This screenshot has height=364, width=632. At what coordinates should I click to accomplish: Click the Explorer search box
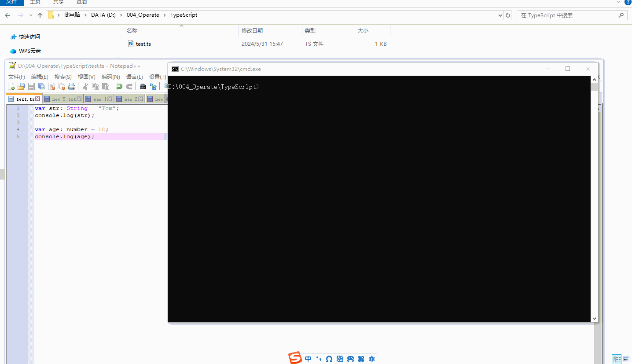tap(568, 15)
